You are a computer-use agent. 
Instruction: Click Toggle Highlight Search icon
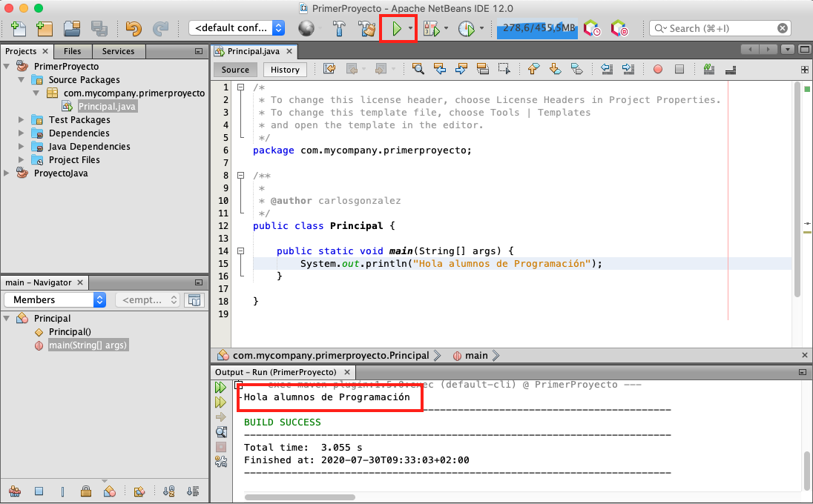482,69
